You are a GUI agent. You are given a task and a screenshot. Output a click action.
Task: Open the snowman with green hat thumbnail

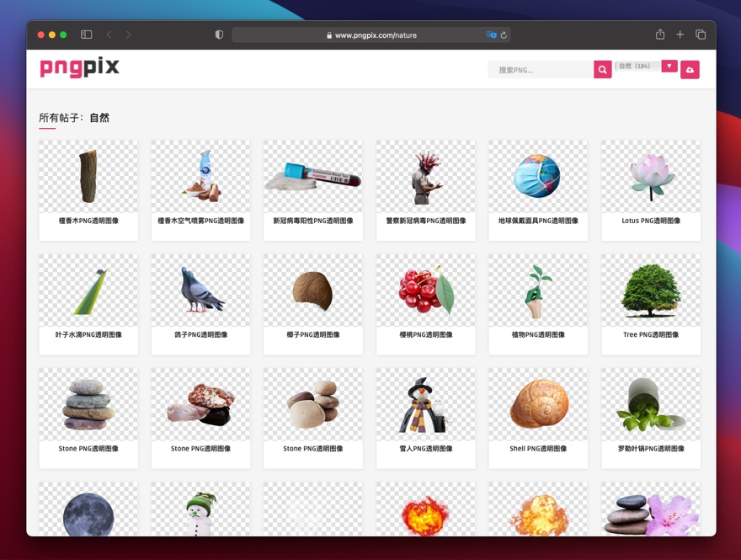click(x=201, y=510)
